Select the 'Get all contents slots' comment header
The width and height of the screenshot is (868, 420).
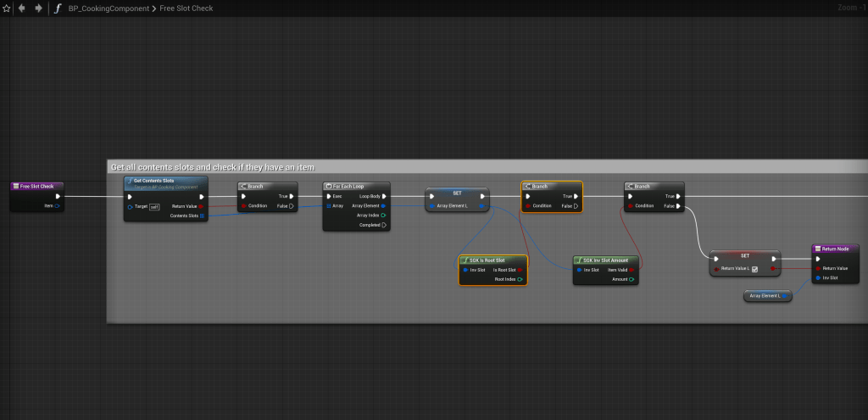pos(212,167)
